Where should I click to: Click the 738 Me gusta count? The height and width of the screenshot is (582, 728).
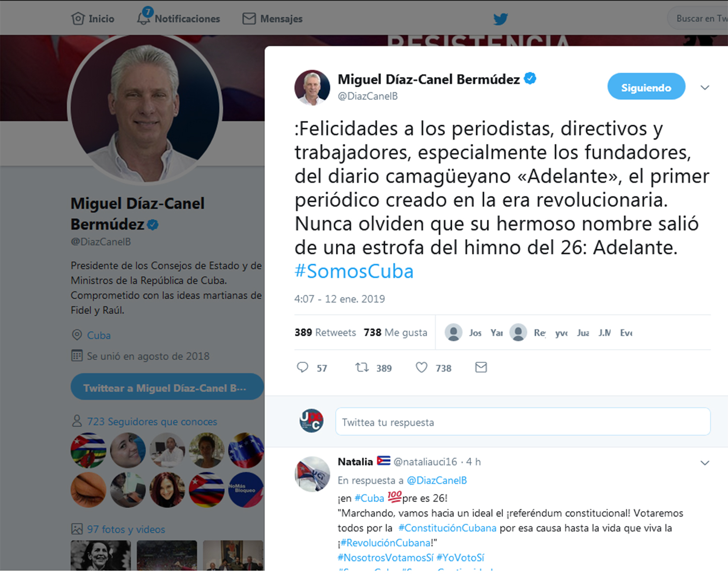pyautogui.click(x=396, y=333)
